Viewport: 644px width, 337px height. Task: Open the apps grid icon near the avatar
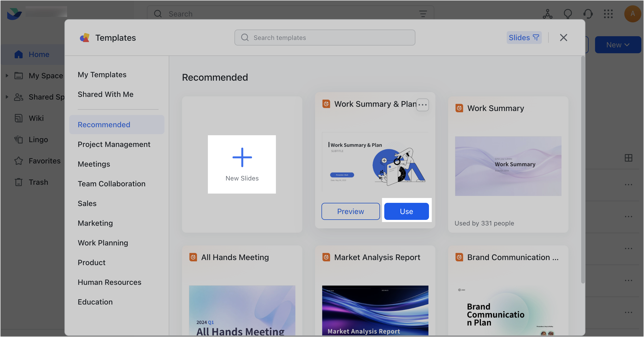(608, 14)
